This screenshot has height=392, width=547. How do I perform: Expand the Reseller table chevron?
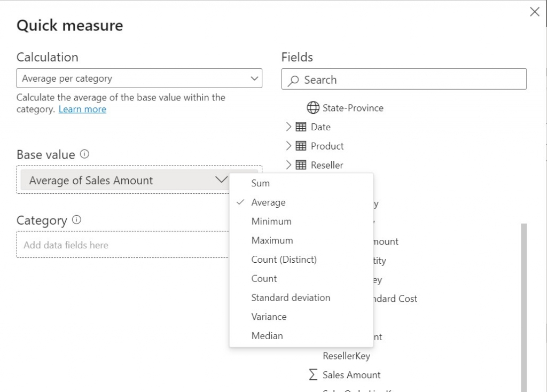click(288, 165)
